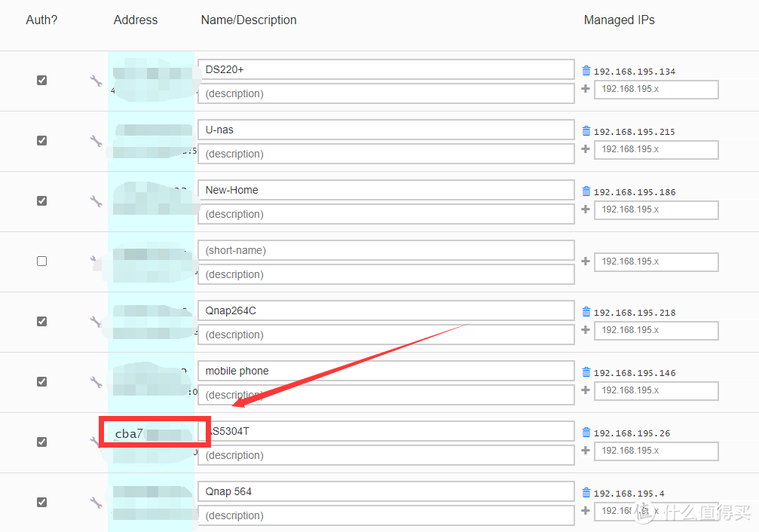
Task: Click the Address column header
Action: [x=136, y=20]
